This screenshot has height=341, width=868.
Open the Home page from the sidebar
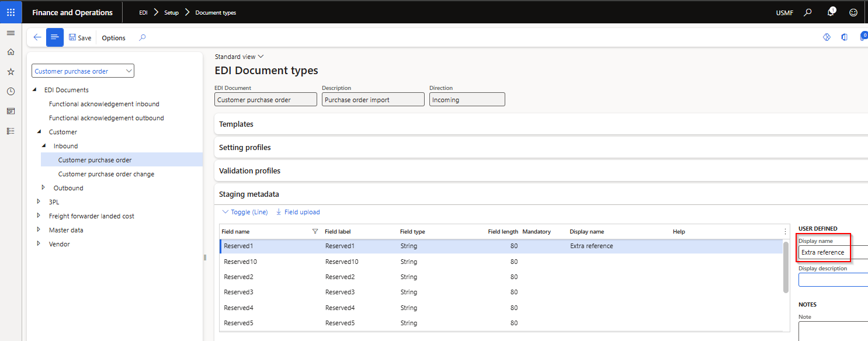click(x=11, y=51)
